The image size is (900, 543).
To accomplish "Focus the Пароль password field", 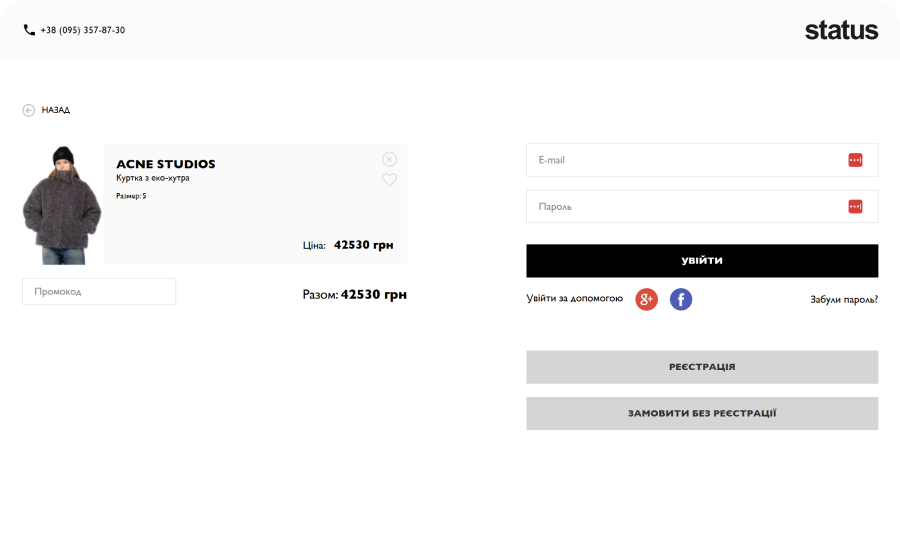I will pyautogui.click(x=702, y=207).
